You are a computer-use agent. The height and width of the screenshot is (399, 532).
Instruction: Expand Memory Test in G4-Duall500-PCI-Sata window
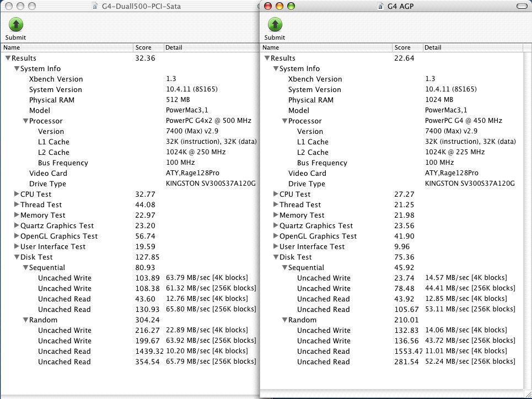pos(17,215)
